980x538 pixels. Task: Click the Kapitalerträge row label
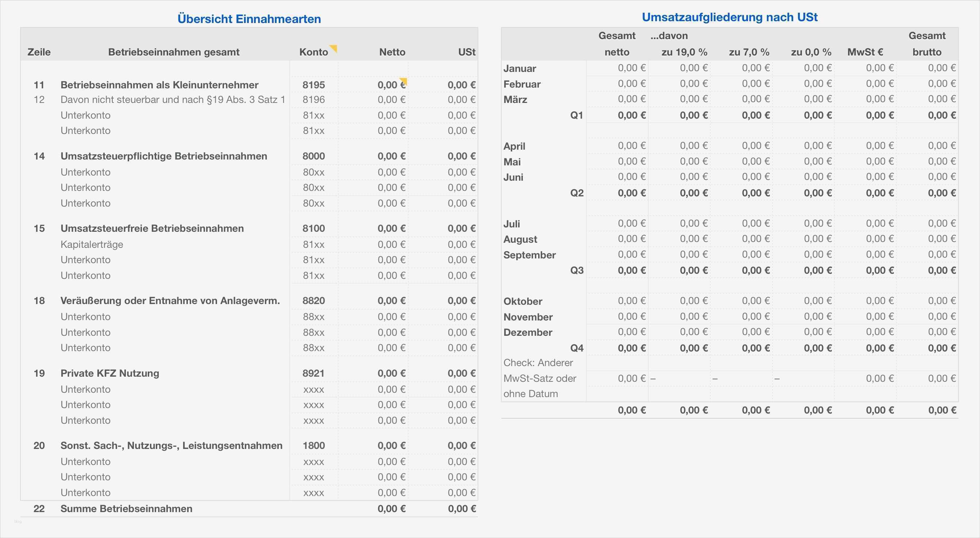[x=92, y=244]
